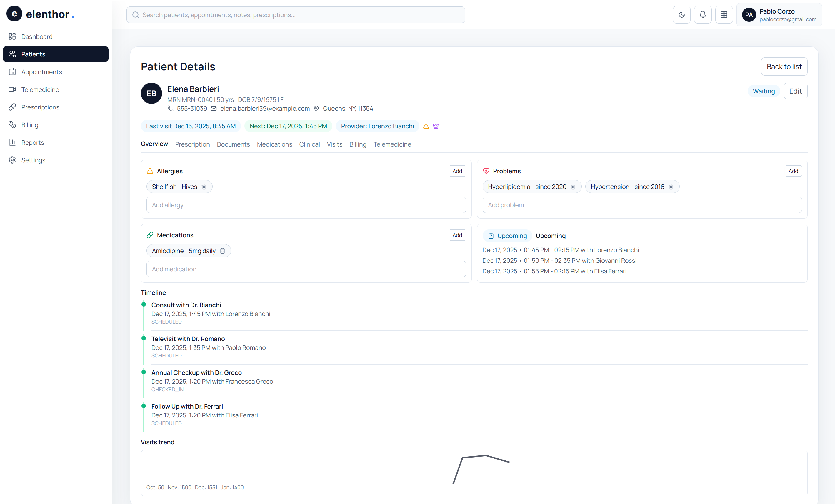Click the search patients field
Screen dimensions: 835x504
pos(296,15)
